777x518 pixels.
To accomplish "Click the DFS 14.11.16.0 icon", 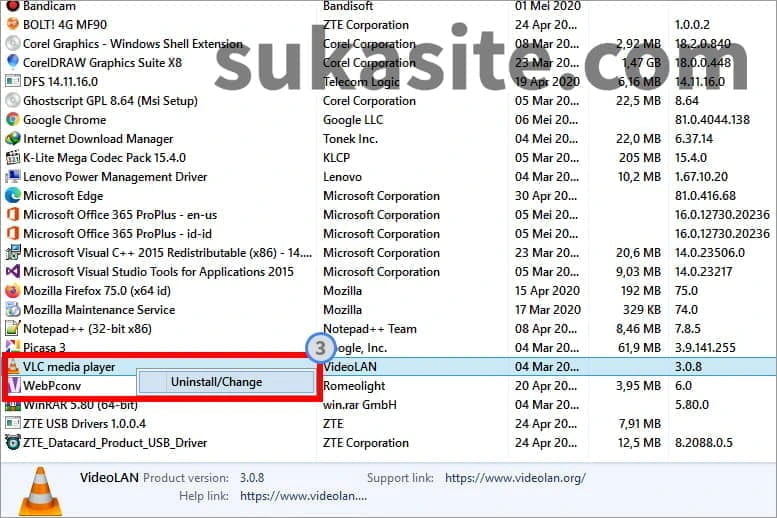I will [x=12, y=81].
